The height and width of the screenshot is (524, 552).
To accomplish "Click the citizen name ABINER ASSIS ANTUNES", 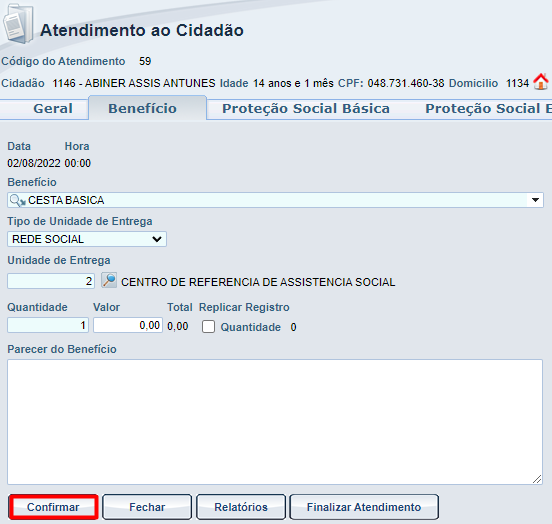I will tap(150, 83).
